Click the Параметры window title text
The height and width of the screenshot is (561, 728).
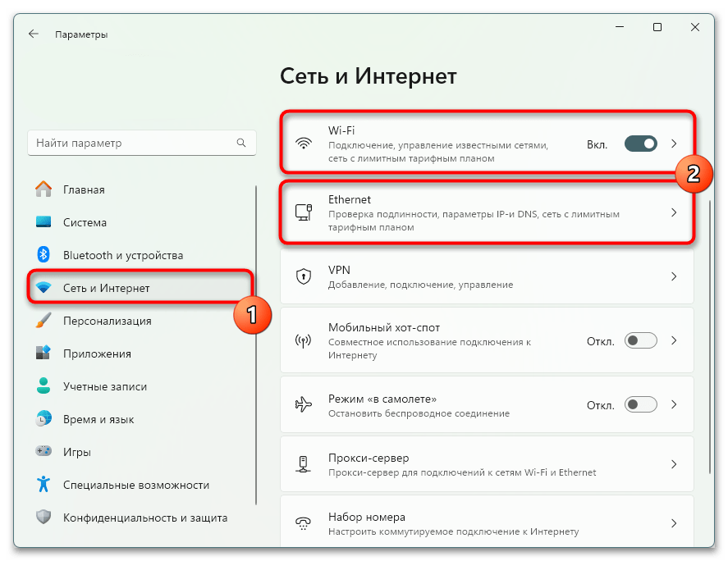81,34
